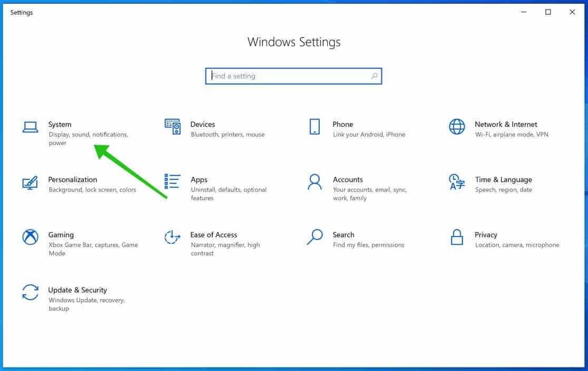The image size is (588, 371).
Task: Click the Devices keyboard and speaker icon
Action: point(172,126)
